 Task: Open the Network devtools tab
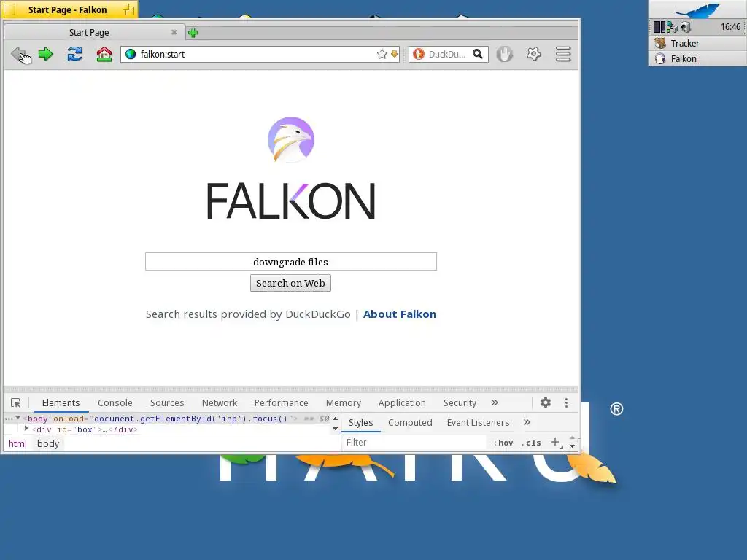coord(219,402)
